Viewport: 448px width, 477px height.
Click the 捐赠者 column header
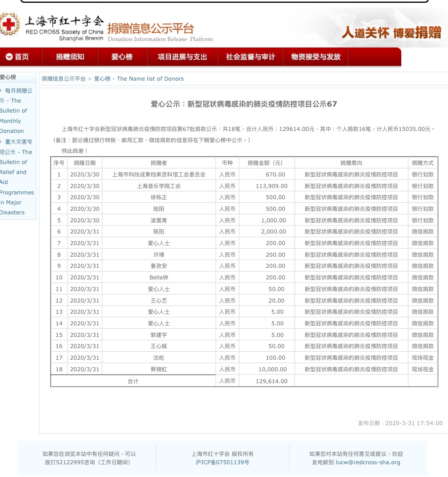(x=159, y=163)
